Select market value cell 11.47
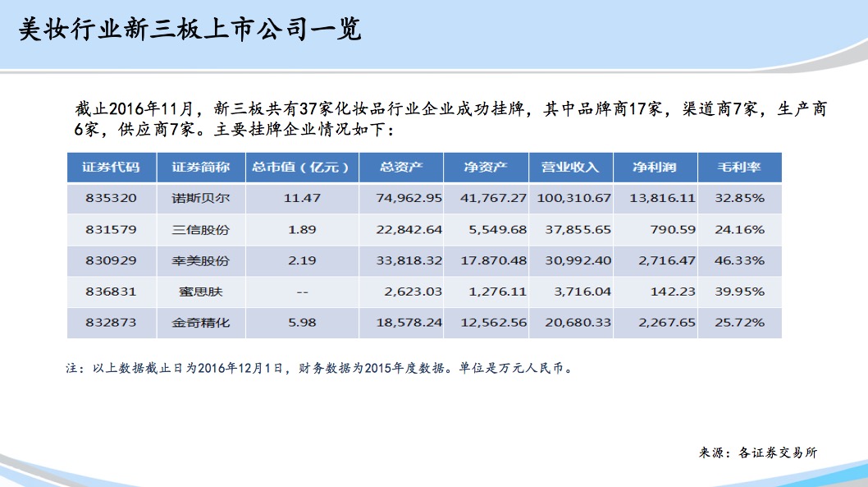 click(302, 198)
